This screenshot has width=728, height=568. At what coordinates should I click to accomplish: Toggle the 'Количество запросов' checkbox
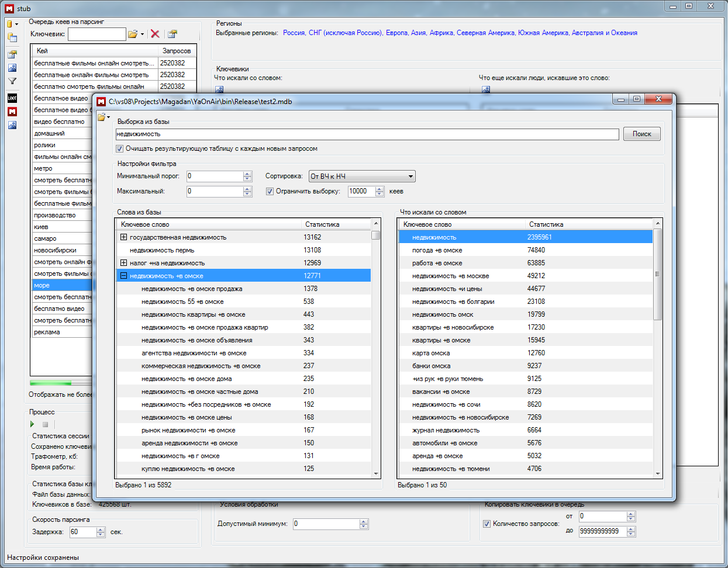487,524
